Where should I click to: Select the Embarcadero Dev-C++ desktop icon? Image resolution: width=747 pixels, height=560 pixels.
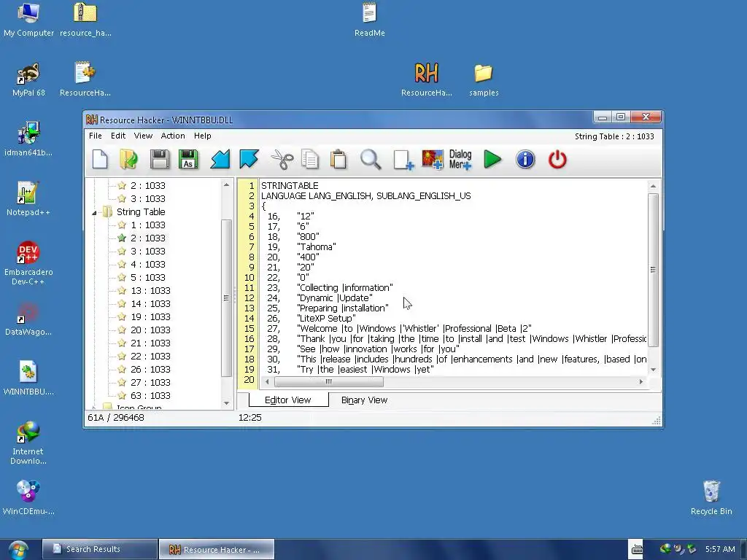[x=28, y=263]
